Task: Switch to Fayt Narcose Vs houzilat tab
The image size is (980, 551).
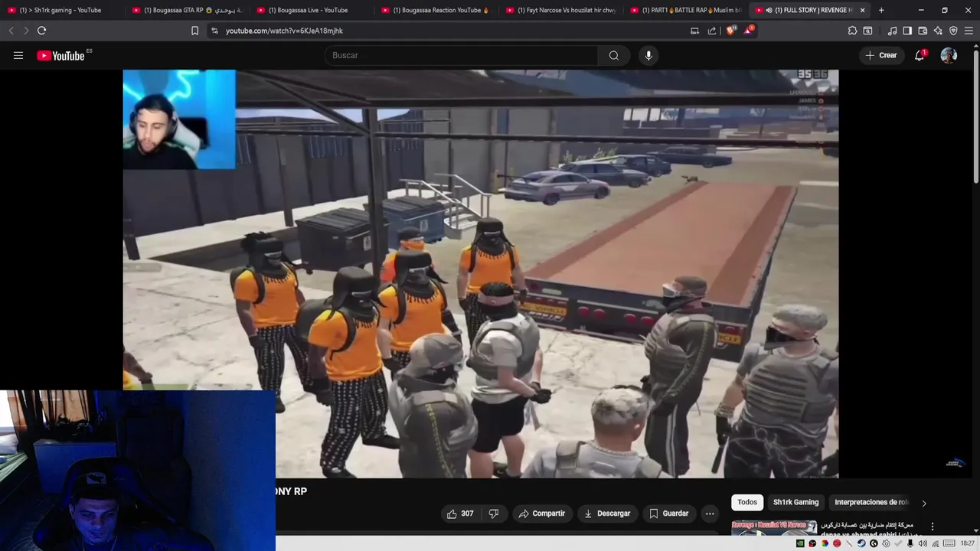Action: [560, 10]
